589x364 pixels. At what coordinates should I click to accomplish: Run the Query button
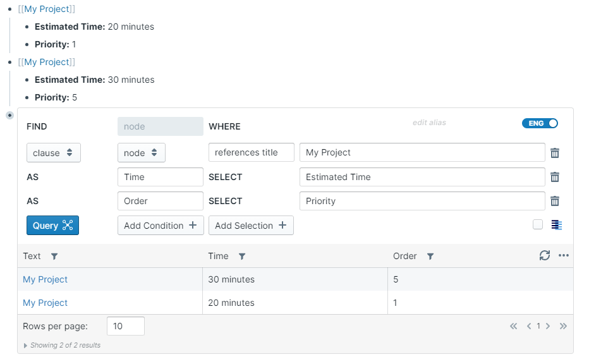[x=52, y=226]
